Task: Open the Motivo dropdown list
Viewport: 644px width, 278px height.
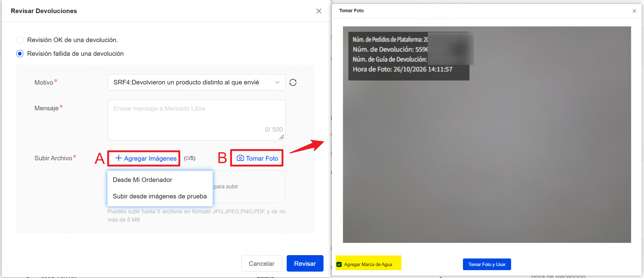Action: (196, 82)
